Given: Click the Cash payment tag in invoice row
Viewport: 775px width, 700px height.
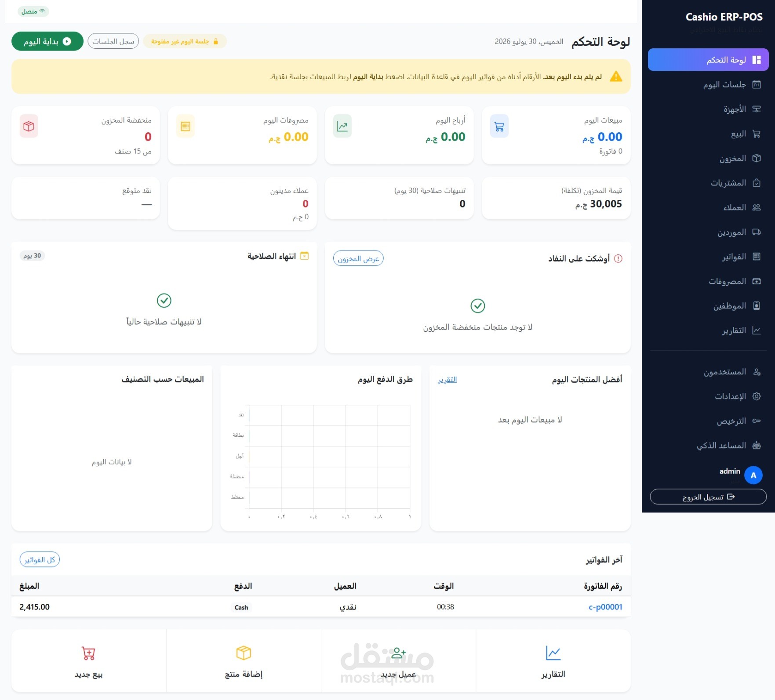Looking at the screenshot, I should pyautogui.click(x=241, y=607).
